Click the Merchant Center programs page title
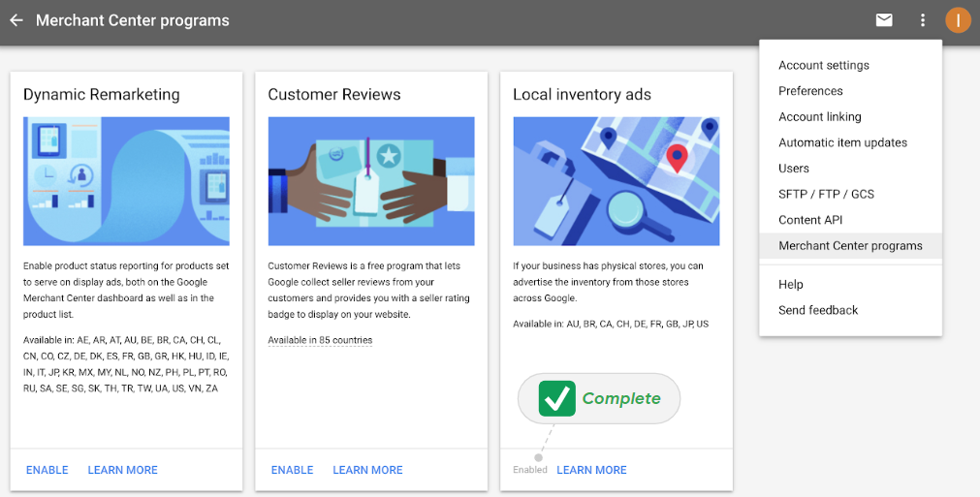Viewport: 980px width, 497px height. 133,20
